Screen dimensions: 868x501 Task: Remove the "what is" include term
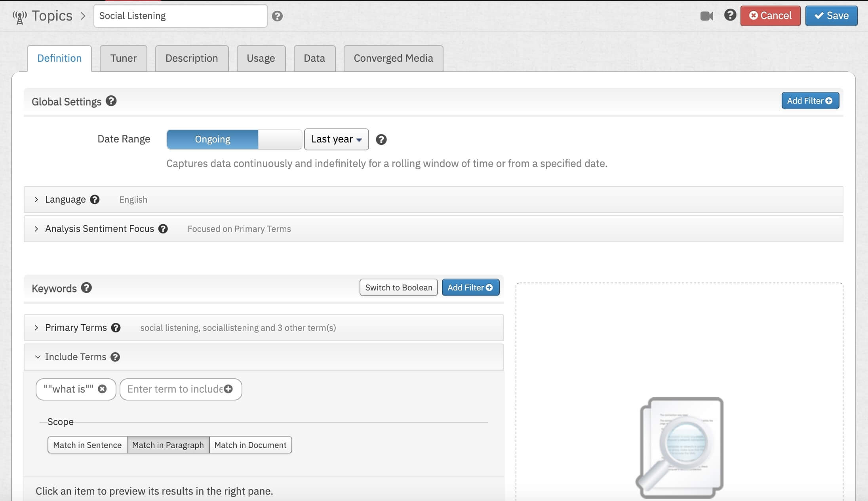pos(102,389)
